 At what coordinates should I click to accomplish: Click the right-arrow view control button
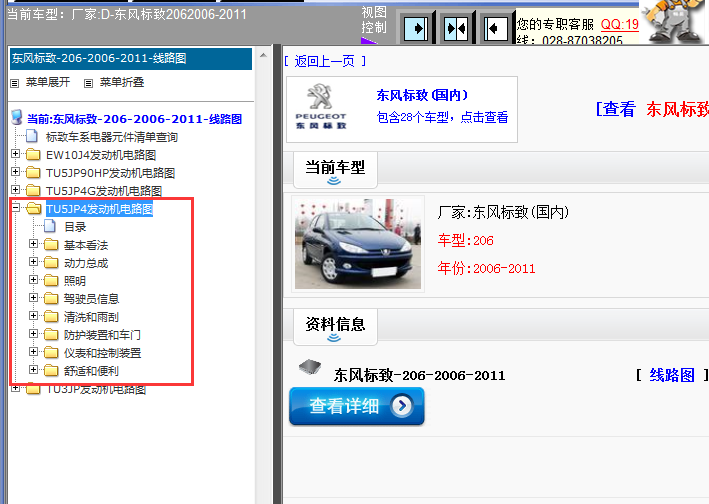coord(416,28)
